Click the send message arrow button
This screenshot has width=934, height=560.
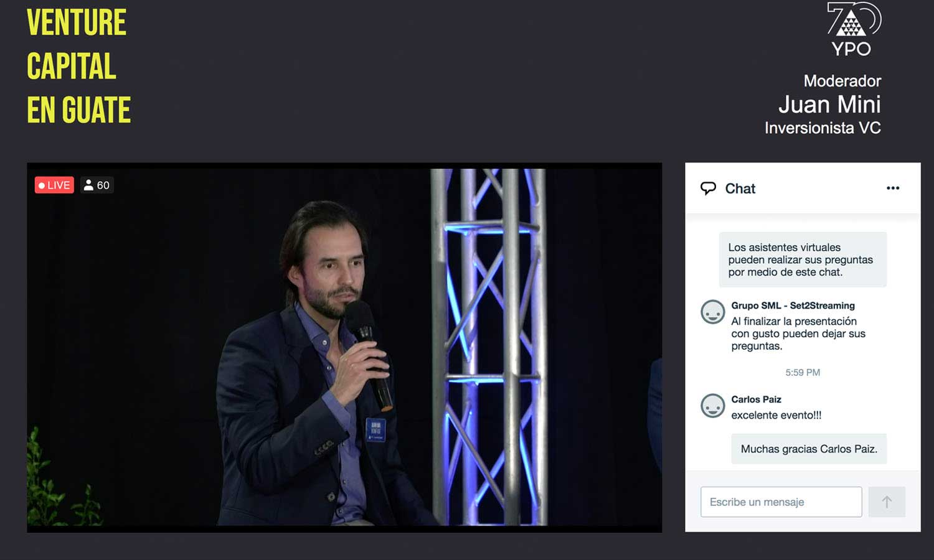(887, 502)
